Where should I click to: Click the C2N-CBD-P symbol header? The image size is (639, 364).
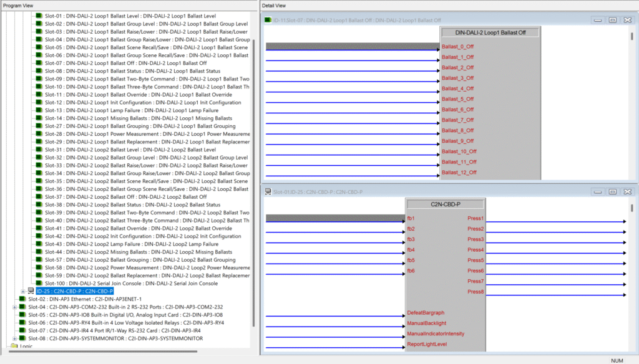pyautogui.click(x=446, y=204)
